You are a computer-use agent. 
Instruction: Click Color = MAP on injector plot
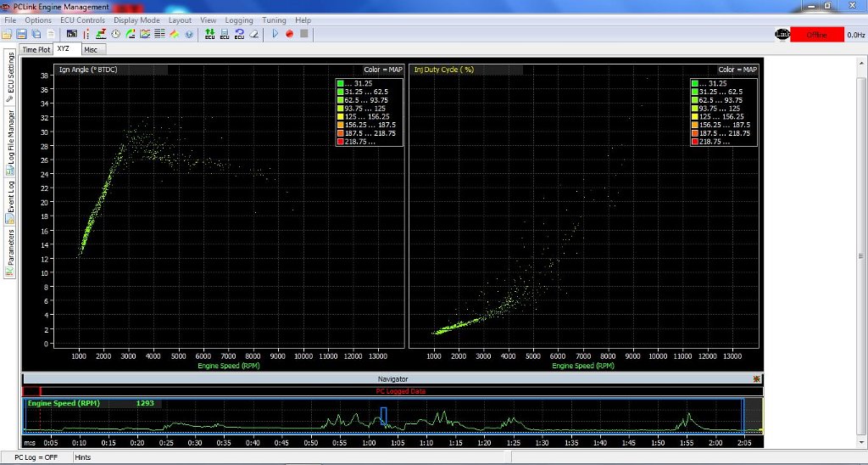pyautogui.click(x=737, y=70)
